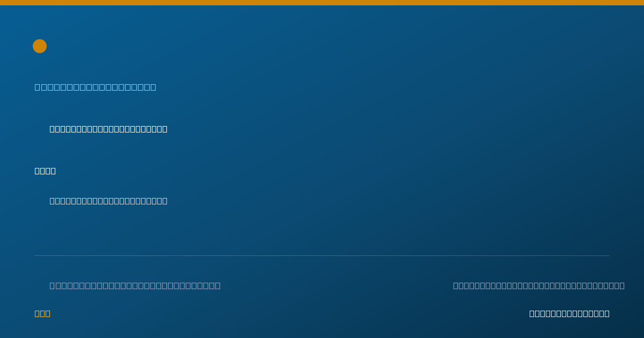Click the four-box white section label
This screenshot has width=644, height=338.
point(45,171)
